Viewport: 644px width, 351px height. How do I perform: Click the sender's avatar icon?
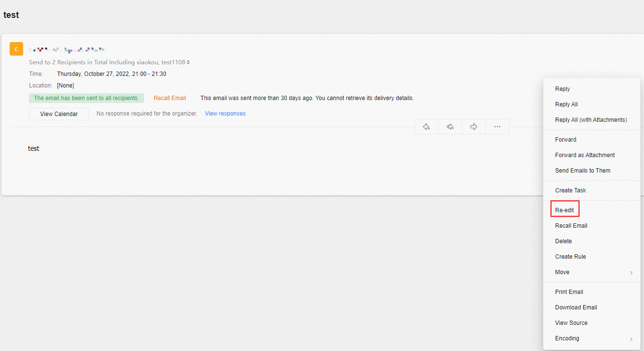pos(16,49)
